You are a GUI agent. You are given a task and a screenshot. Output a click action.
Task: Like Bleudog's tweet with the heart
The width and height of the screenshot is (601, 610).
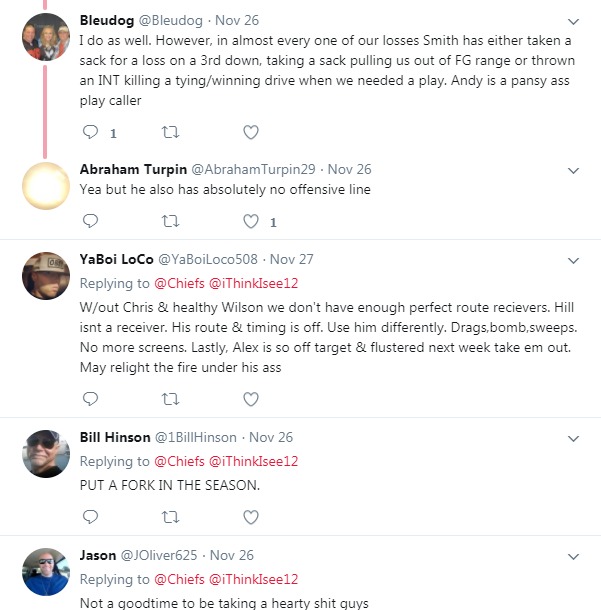tap(251, 132)
